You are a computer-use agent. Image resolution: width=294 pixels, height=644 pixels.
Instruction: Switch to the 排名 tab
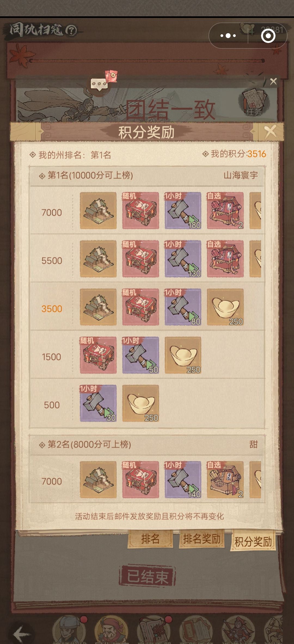click(x=150, y=538)
